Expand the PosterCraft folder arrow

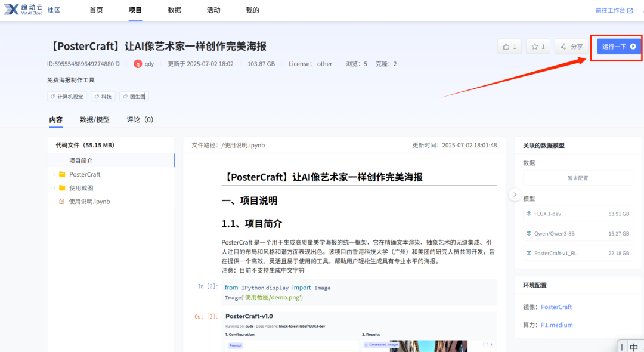click(54, 175)
